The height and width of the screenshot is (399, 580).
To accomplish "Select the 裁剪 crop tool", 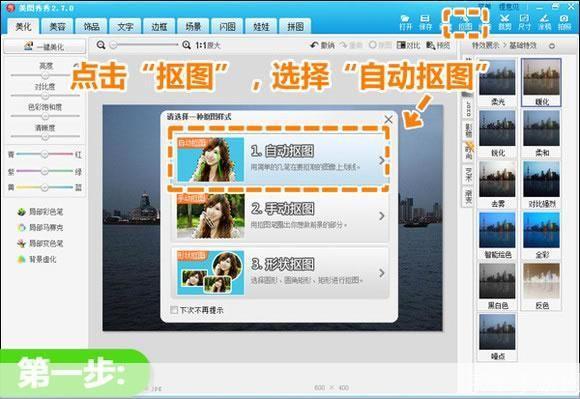I will click(505, 22).
